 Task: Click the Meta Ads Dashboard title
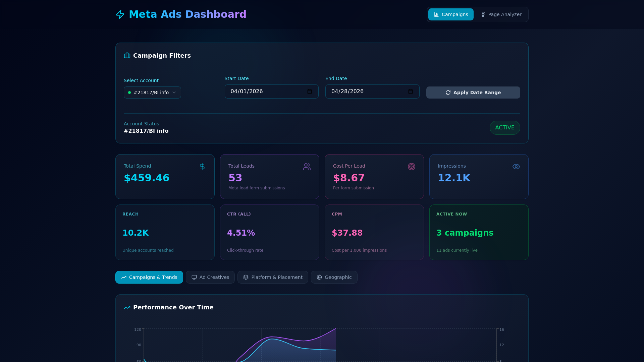(x=187, y=14)
